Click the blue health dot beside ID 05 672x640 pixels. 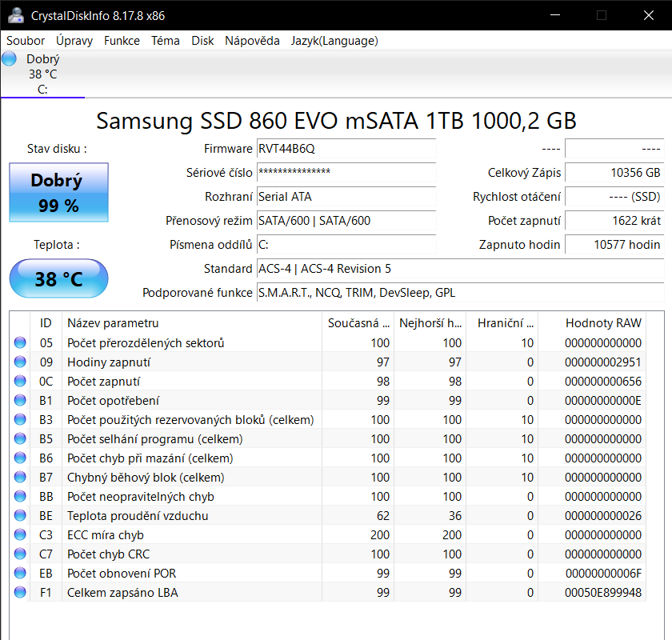click(20, 342)
